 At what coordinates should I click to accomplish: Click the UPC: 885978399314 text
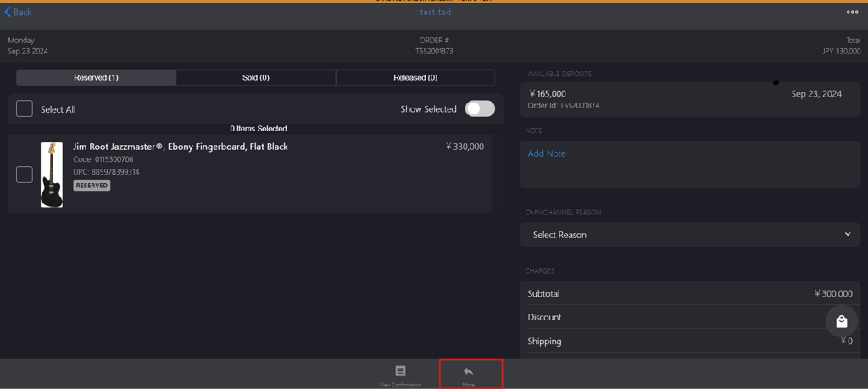[106, 172]
